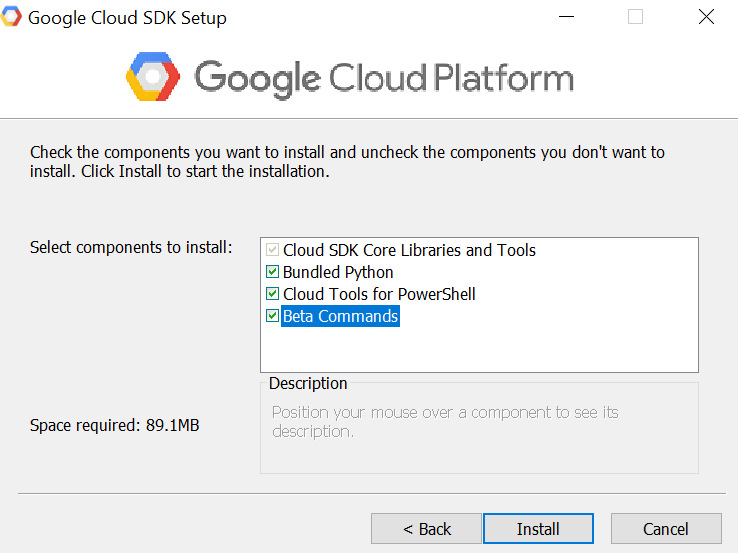
Task: Click the Cloud SDK Core Libraries checkbox
Action: [x=272, y=249]
